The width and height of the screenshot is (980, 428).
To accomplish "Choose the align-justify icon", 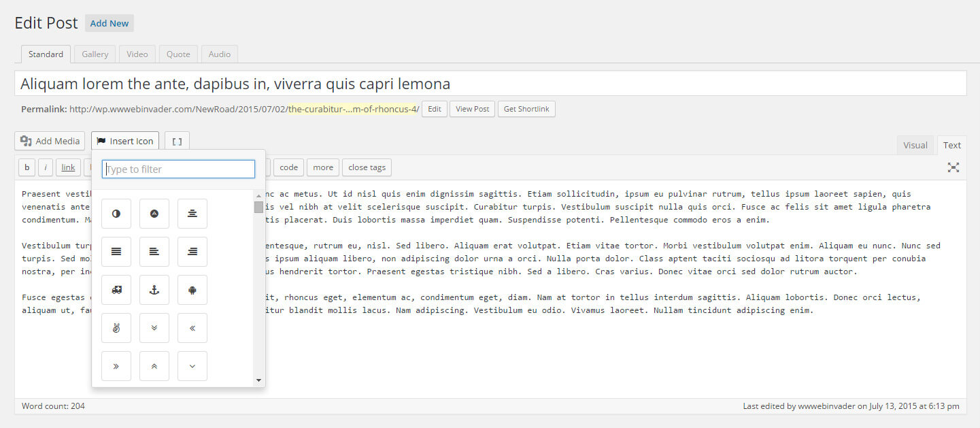I will [x=116, y=252].
